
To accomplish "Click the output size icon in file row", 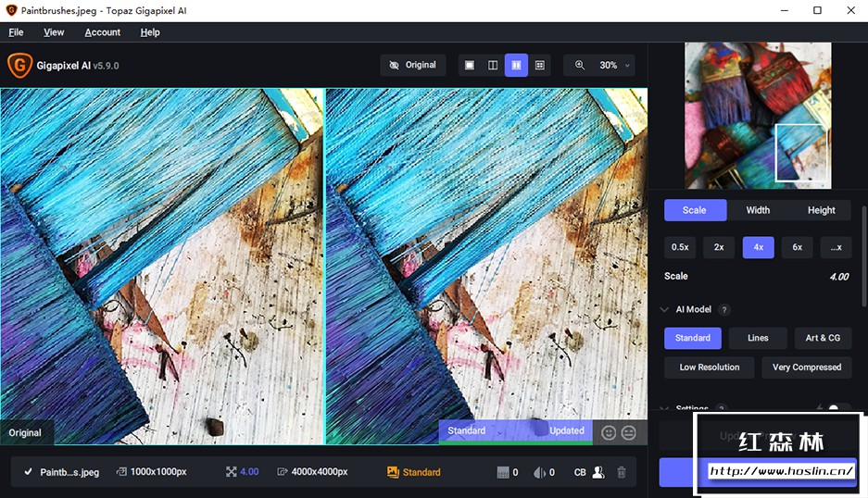I will coord(283,472).
